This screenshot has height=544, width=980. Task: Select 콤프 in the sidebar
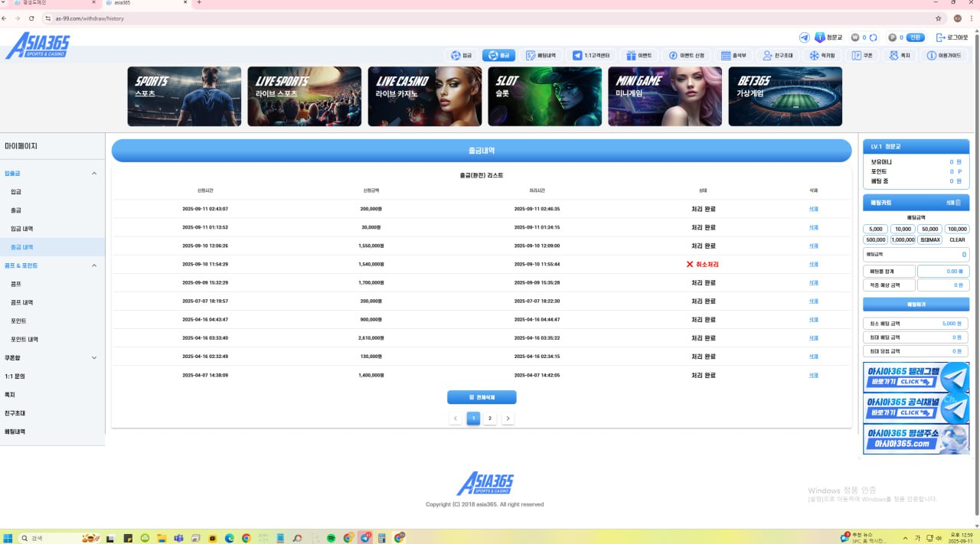[52, 284]
